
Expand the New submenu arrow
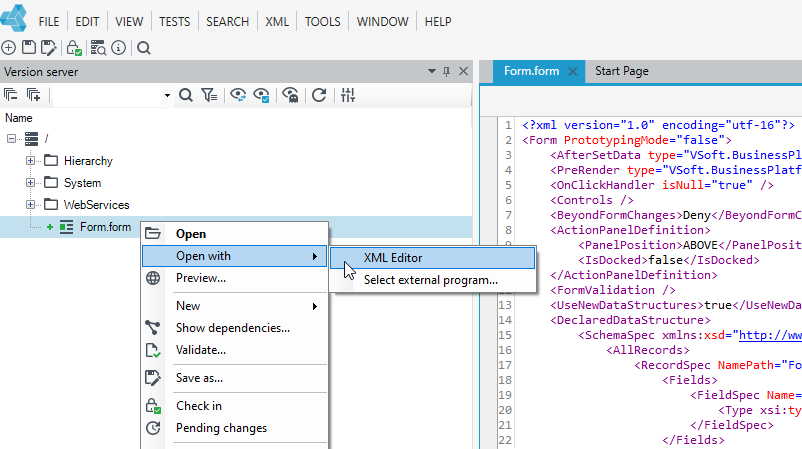(x=315, y=306)
